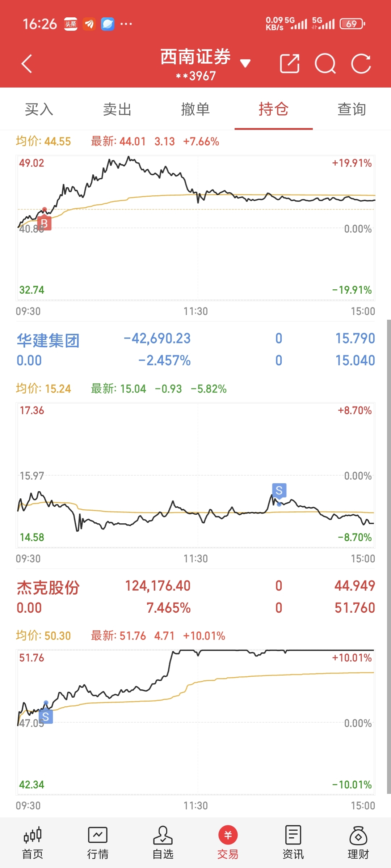
Task: Expand the 西南证券 account dropdown arrow
Action: pos(245,64)
